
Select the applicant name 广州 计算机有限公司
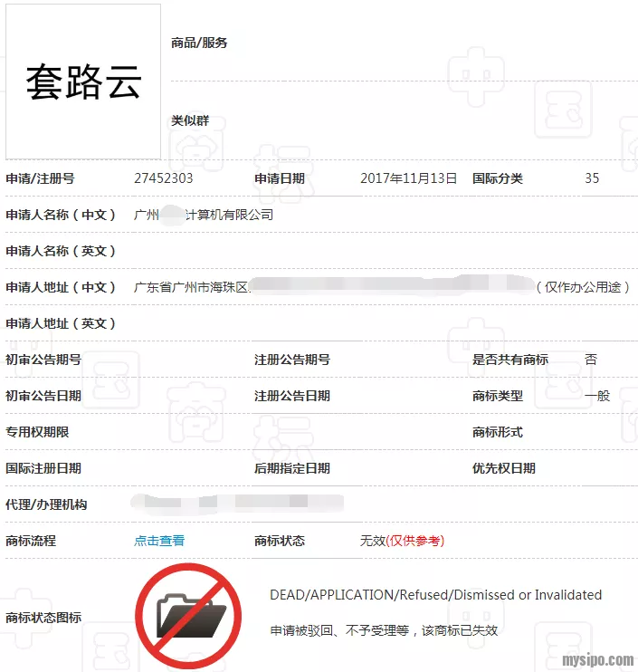point(204,215)
